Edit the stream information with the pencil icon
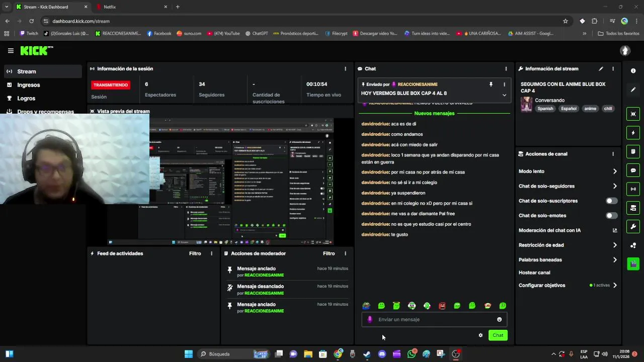This screenshot has width=644, height=362. coord(601,69)
